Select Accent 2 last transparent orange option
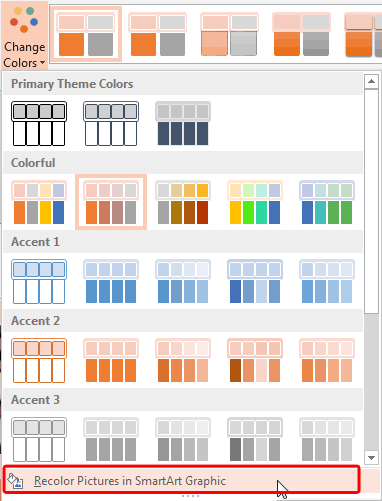The width and height of the screenshot is (382, 501). coord(327,360)
